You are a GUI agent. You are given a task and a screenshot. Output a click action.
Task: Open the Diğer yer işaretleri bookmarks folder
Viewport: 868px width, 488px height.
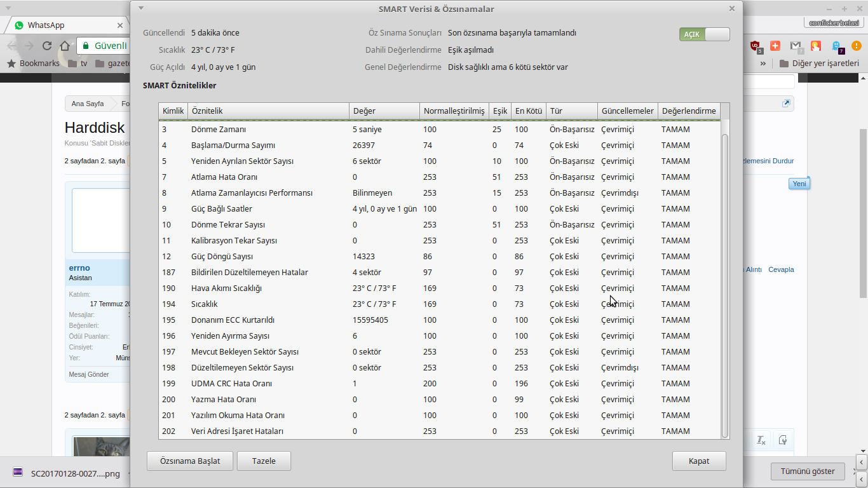click(819, 64)
